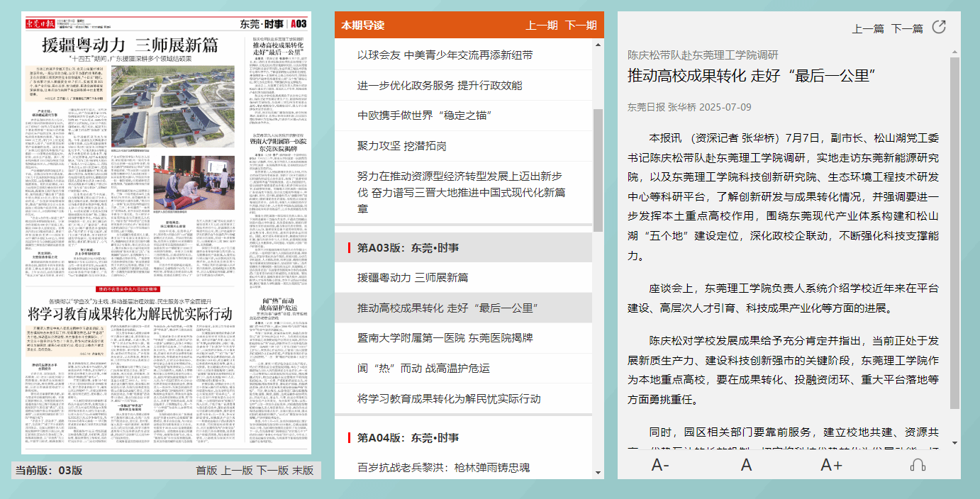Go to previous issue 上一期

click(542, 26)
